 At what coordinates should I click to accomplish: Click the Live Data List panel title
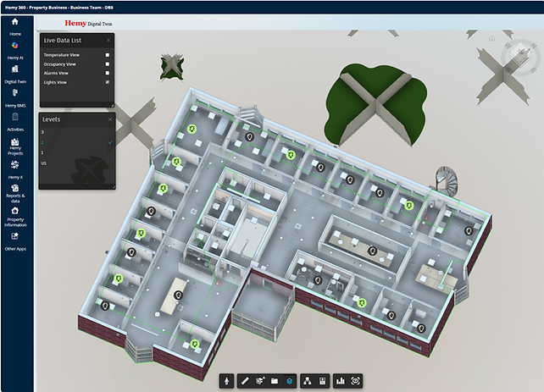tap(63, 41)
